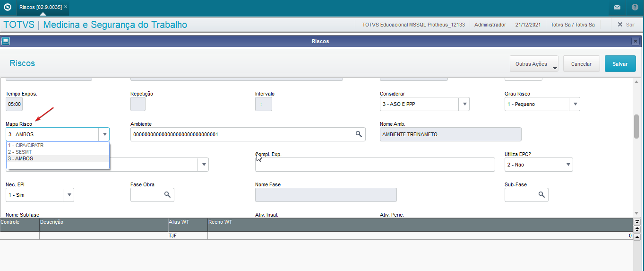Click the Ambiente search magnifier icon
This screenshot has width=644, height=271.
(359, 134)
